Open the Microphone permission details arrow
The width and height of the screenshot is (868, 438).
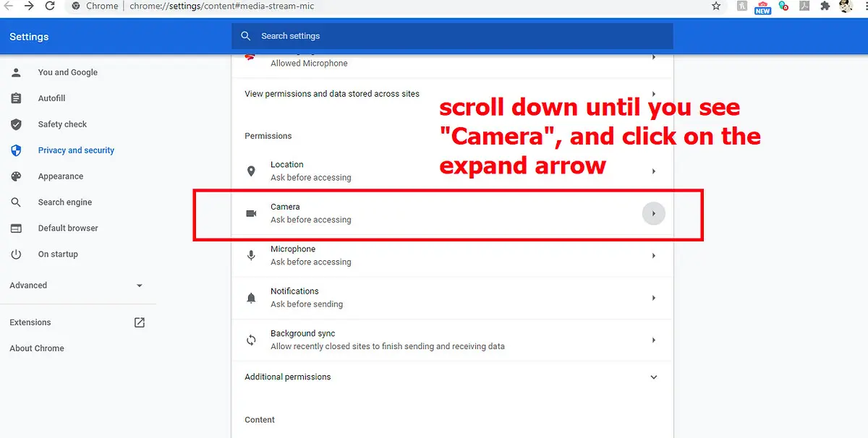[653, 255]
